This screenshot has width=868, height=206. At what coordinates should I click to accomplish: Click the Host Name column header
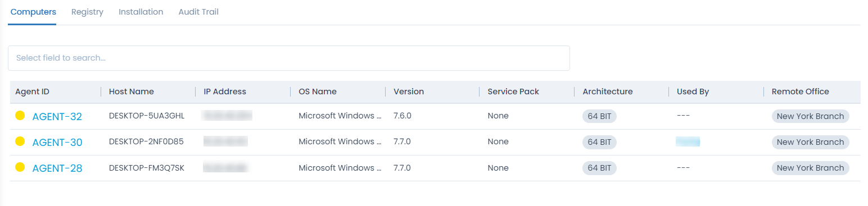pos(132,91)
